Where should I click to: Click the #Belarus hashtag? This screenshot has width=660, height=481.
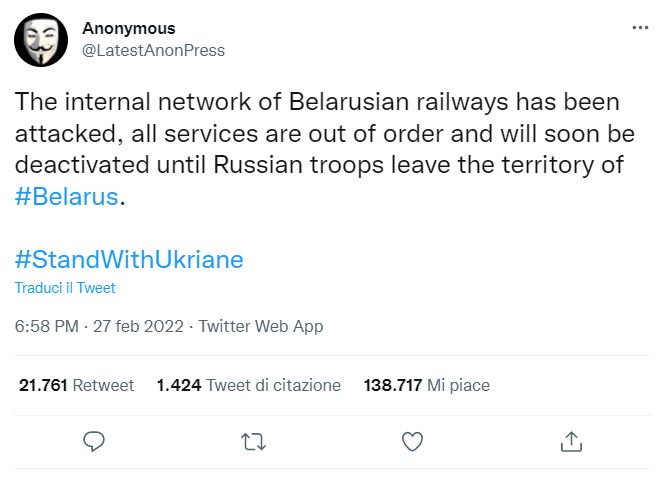[x=66, y=196]
